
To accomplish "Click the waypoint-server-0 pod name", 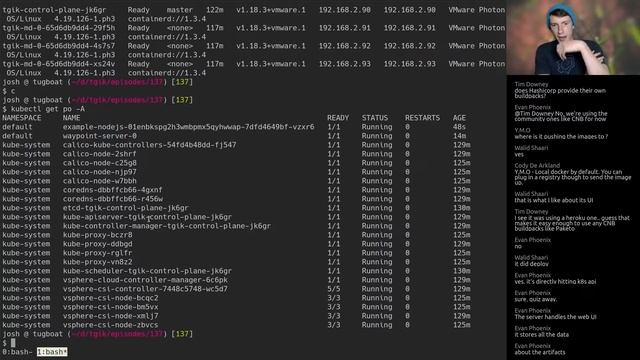I will pyautogui.click(x=100, y=136).
